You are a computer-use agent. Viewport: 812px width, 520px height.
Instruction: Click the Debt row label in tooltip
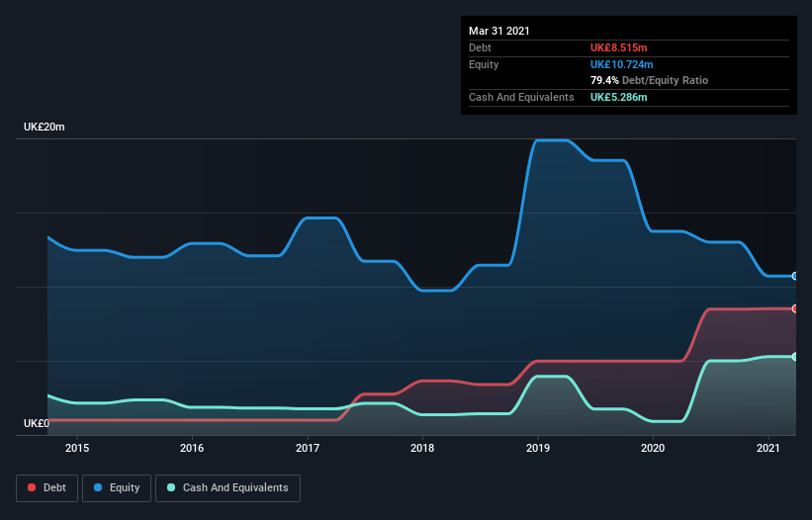click(x=480, y=47)
